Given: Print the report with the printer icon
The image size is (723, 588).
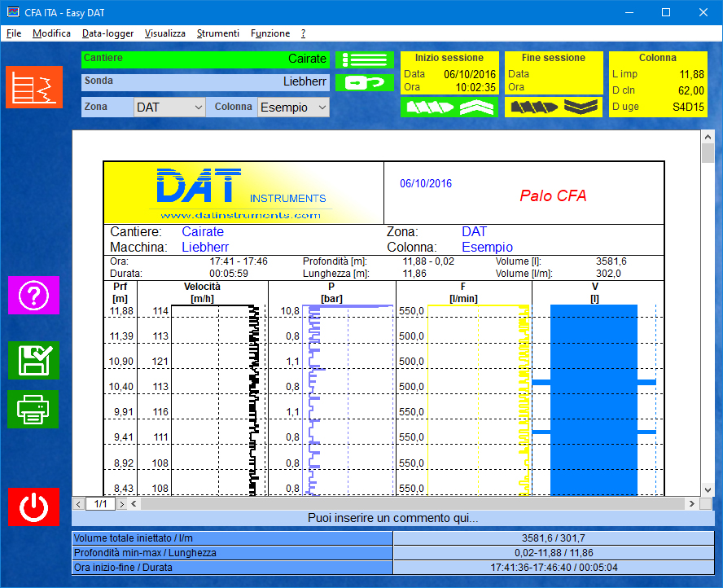Looking at the screenshot, I should coord(33,410).
